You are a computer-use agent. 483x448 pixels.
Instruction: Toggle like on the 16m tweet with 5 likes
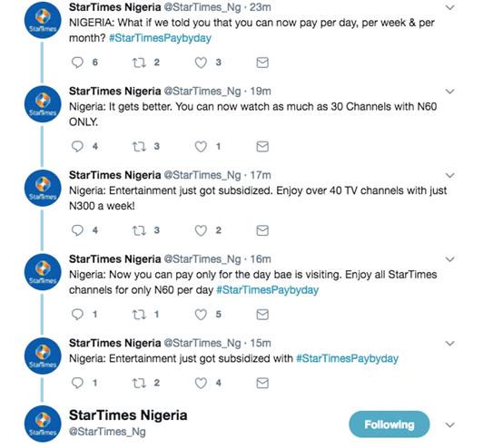(x=201, y=315)
